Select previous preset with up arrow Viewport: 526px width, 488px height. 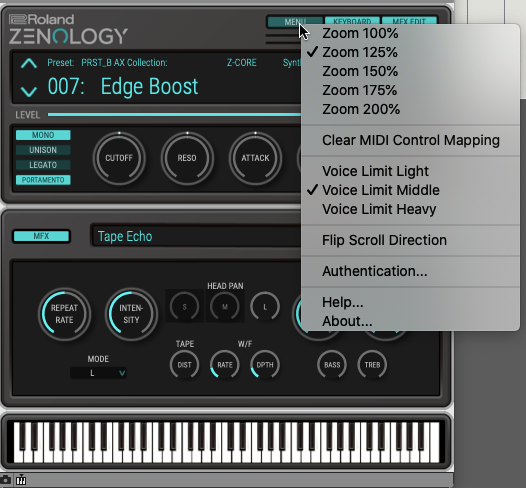click(x=29, y=63)
